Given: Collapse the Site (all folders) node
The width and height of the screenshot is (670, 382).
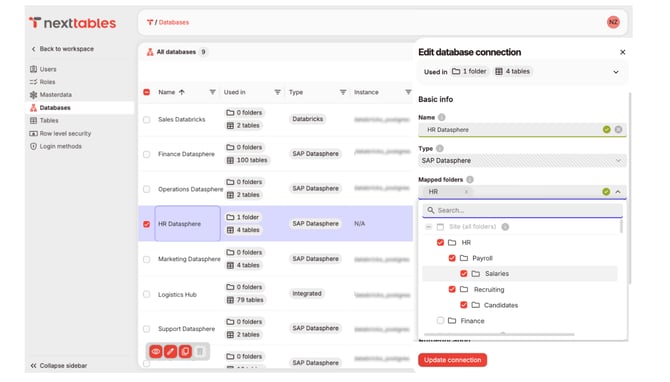Looking at the screenshot, I should 429,227.
